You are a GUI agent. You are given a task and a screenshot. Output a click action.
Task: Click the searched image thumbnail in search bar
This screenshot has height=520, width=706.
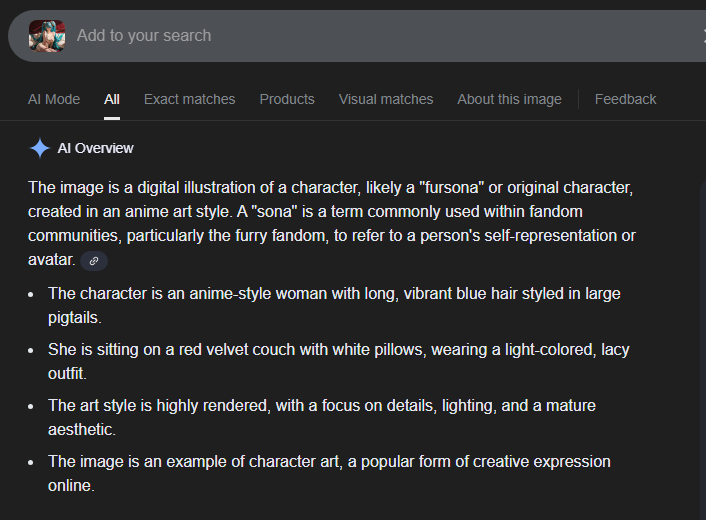coord(47,36)
